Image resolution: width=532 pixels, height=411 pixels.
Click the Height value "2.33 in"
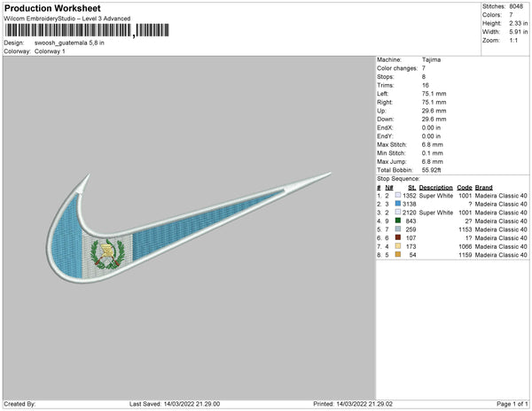pyautogui.click(x=518, y=23)
